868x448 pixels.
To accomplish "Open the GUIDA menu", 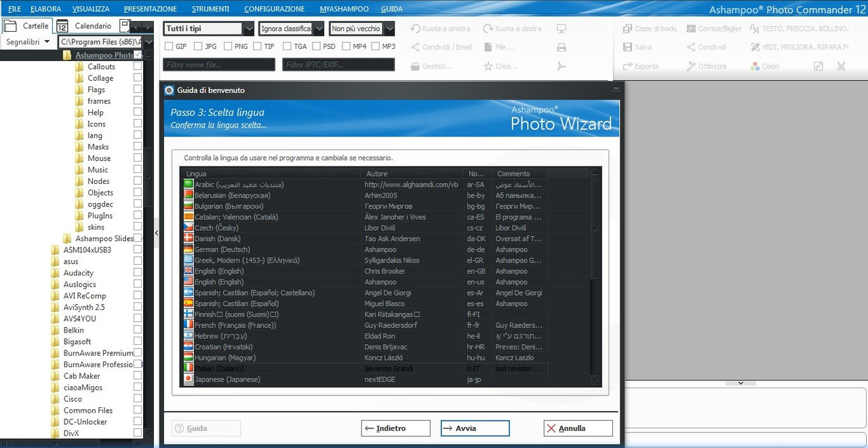I will [x=391, y=9].
